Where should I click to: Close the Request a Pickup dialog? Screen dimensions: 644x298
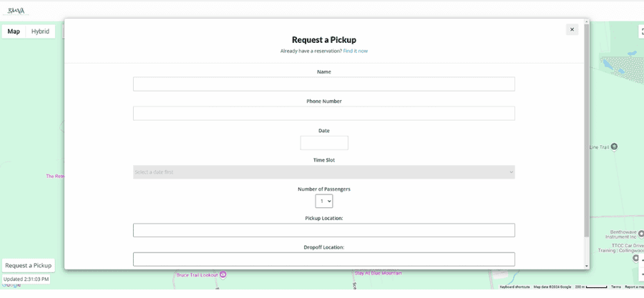572,29
